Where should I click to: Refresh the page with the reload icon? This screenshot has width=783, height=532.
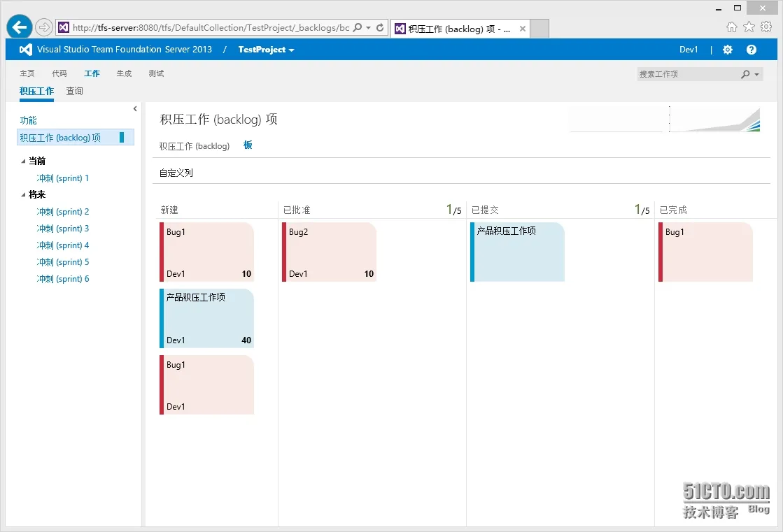click(x=380, y=28)
